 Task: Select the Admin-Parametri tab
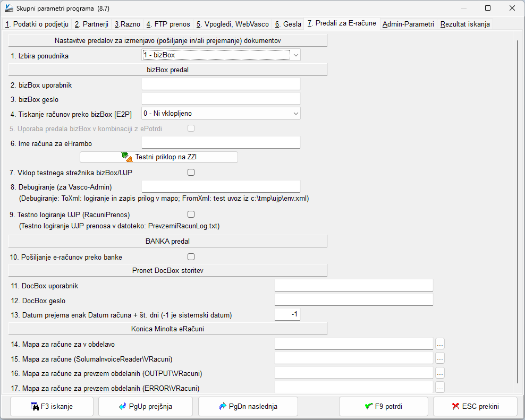[x=408, y=24]
